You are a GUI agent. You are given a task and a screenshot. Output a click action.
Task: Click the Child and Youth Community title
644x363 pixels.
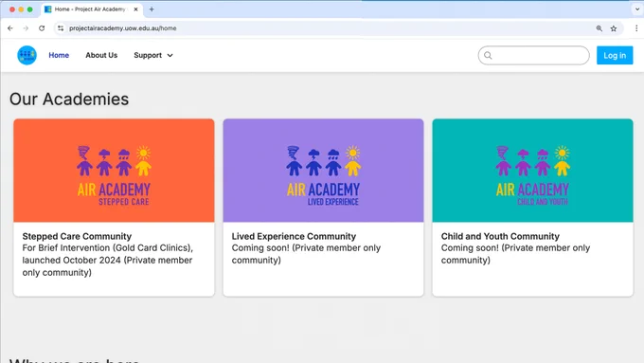point(500,236)
